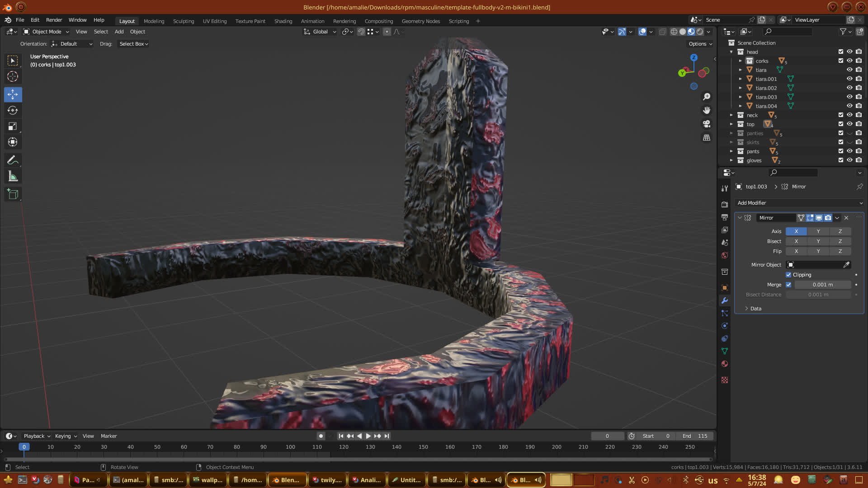The height and width of the screenshot is (488, 868).
Task: Toggle camera view in viewport
Action: [x=706, y=124]
